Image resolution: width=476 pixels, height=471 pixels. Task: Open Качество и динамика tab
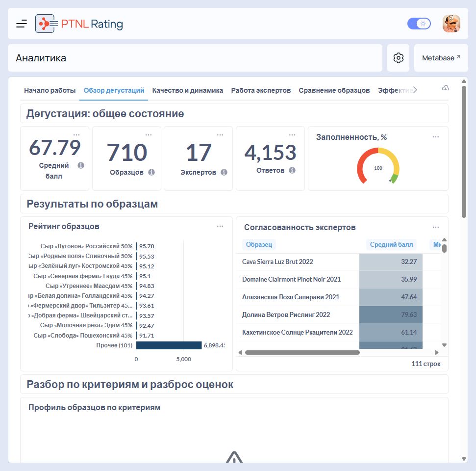(x=188, y=90)
